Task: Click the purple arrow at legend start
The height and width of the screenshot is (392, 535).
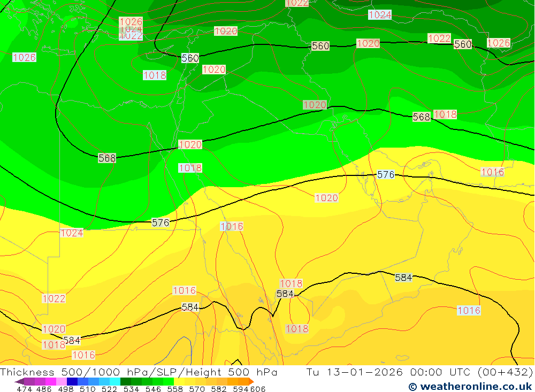Action: click(x=19, y=381)
